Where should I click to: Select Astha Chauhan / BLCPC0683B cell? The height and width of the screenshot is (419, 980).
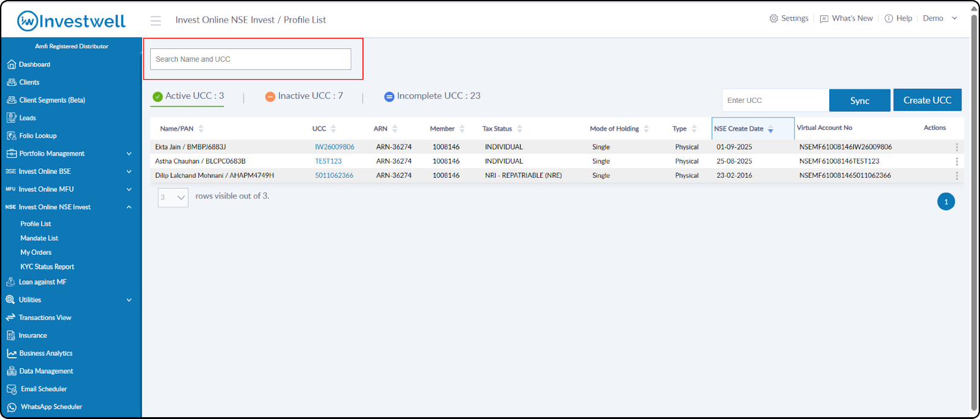point(200,161)
